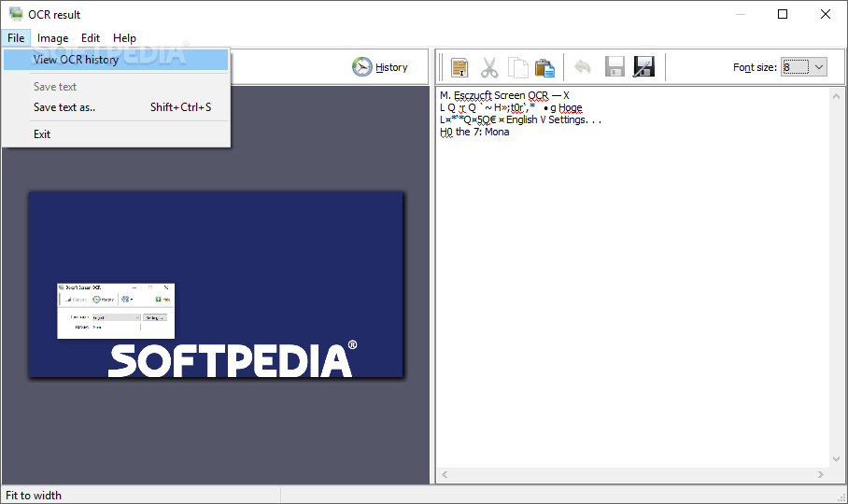Open the Image menu

pos(52,38)
